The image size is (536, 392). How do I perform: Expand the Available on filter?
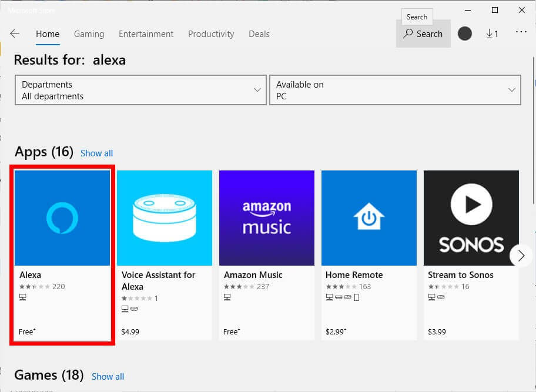coord(394,90)
